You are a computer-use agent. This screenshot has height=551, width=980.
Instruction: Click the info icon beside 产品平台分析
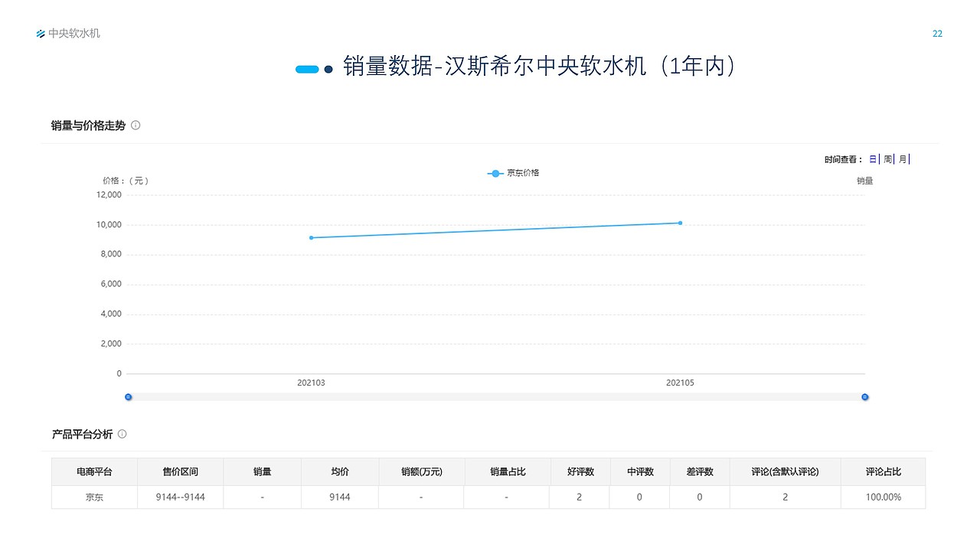coord(122,434)
